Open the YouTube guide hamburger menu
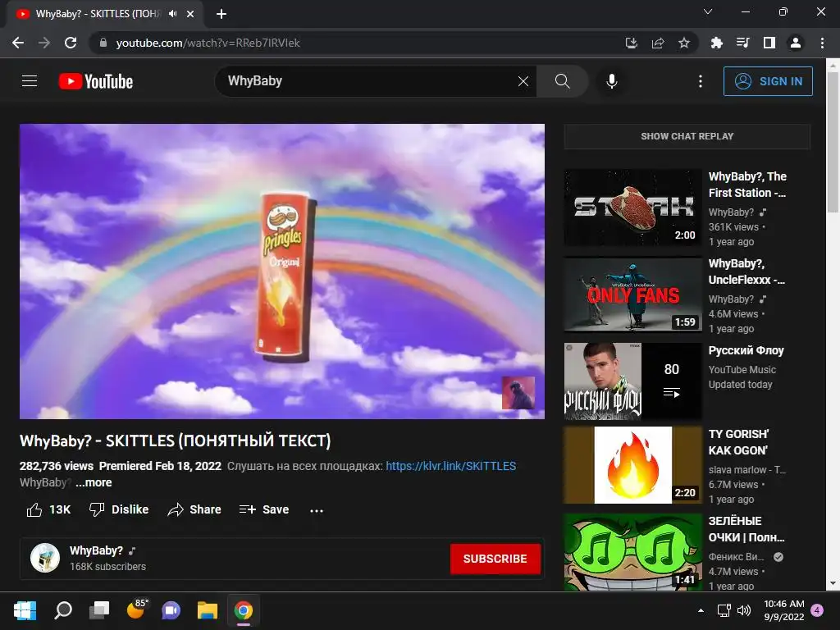Viewport: 840px width, 630px height. [30, 81]
